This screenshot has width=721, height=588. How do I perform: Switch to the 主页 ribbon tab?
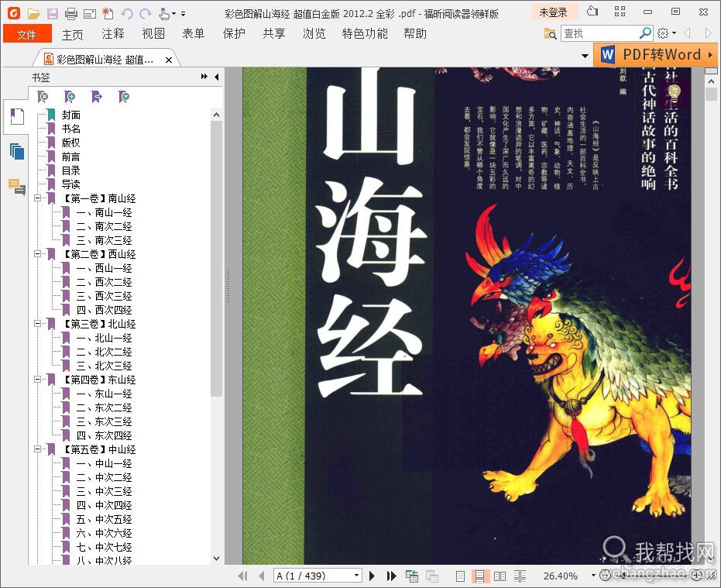click(x=73, y=34)
